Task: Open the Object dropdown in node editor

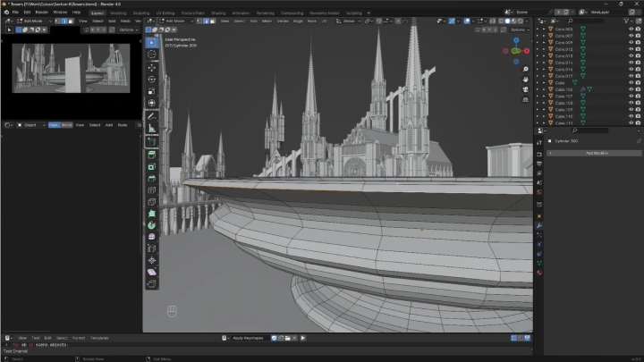Action: point(30,125)
